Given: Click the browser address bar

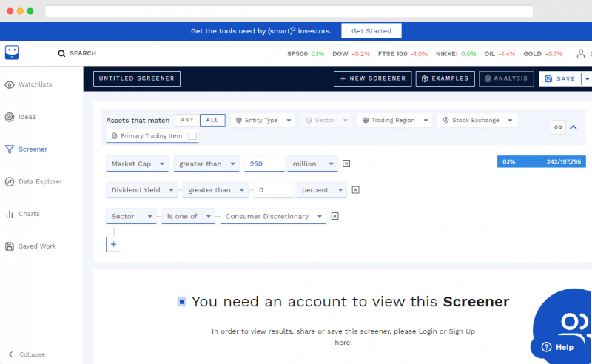Looking at the screenshot, I should tap(289, 11).
